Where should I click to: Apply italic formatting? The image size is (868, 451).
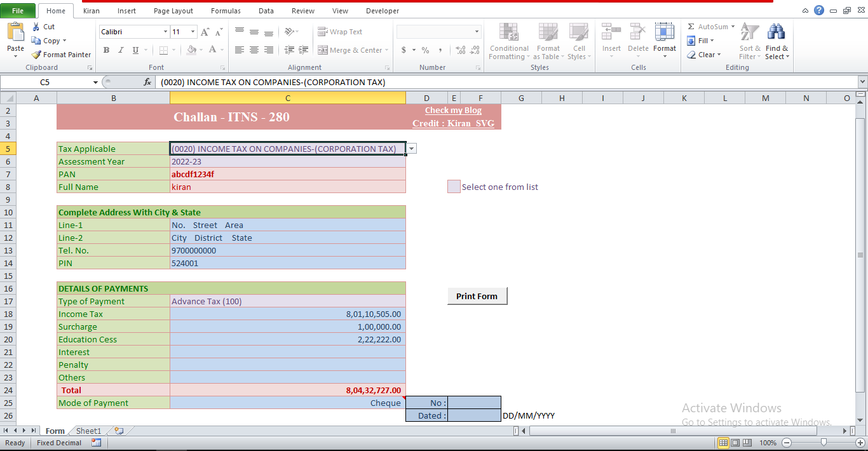[120, 50]
